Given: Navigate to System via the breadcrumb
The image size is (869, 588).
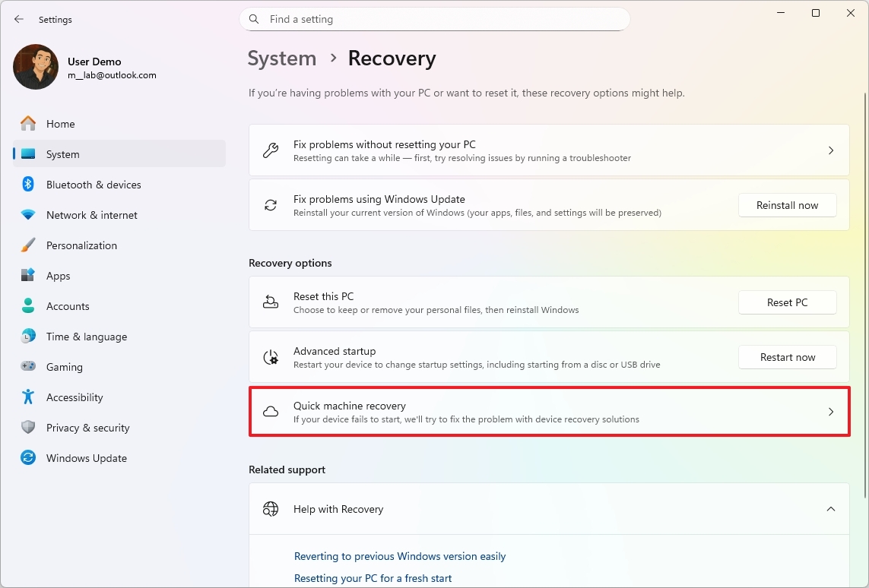Looking at the screenshot, I should pos(281,58).
